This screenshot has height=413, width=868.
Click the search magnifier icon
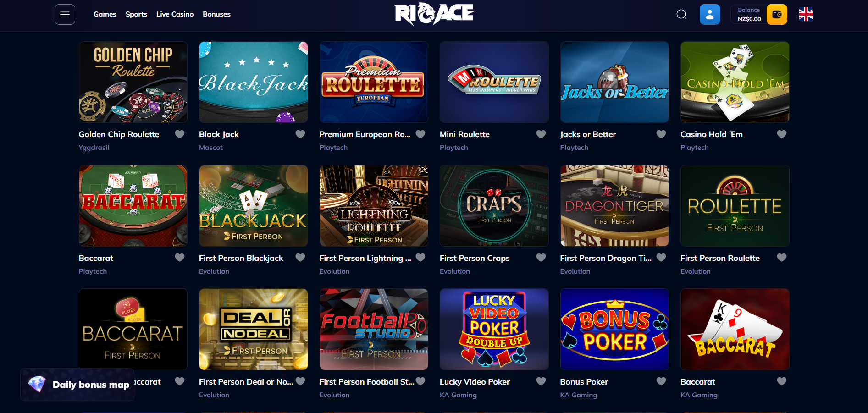[681, 15]
